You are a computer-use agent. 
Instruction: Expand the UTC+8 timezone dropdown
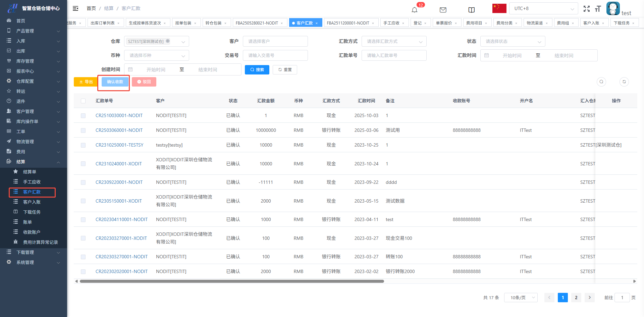[543, 9]
